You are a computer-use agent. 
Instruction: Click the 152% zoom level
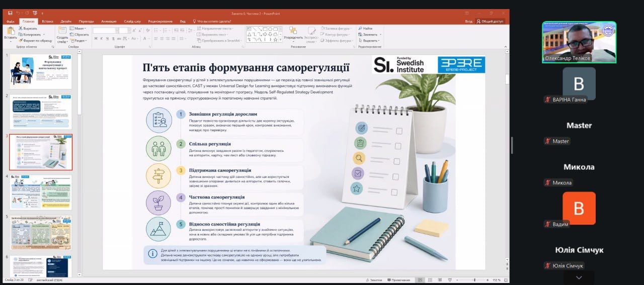click(x=497, y=280)
